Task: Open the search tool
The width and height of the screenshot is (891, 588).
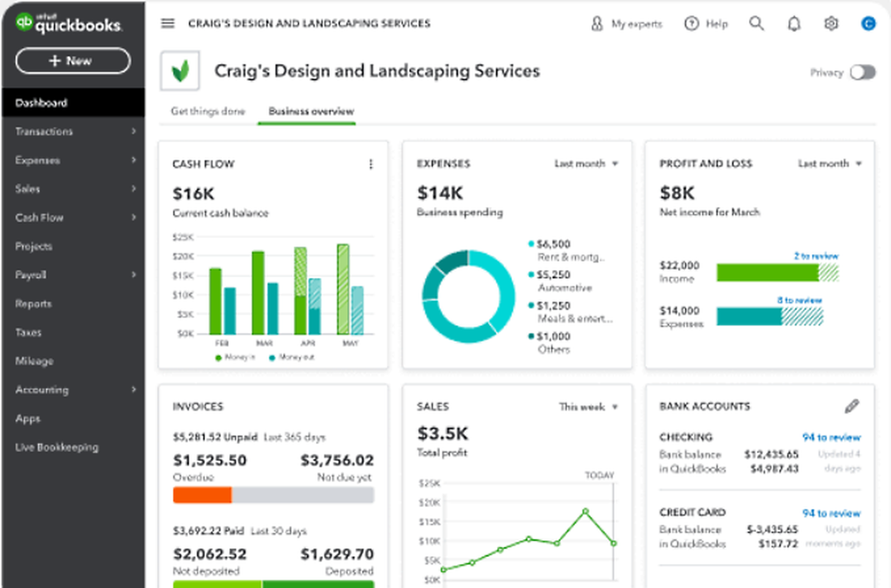Action: click(x=756, y=24)
